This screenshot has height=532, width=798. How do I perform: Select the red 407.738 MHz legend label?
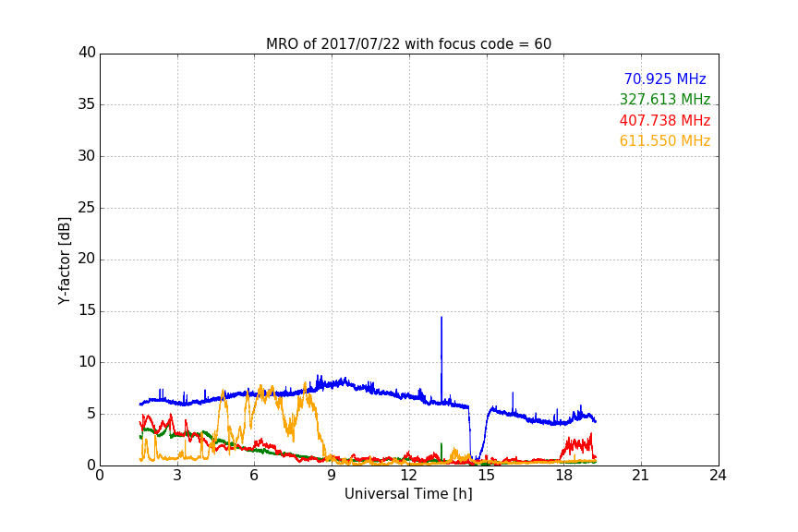(665, 120)
